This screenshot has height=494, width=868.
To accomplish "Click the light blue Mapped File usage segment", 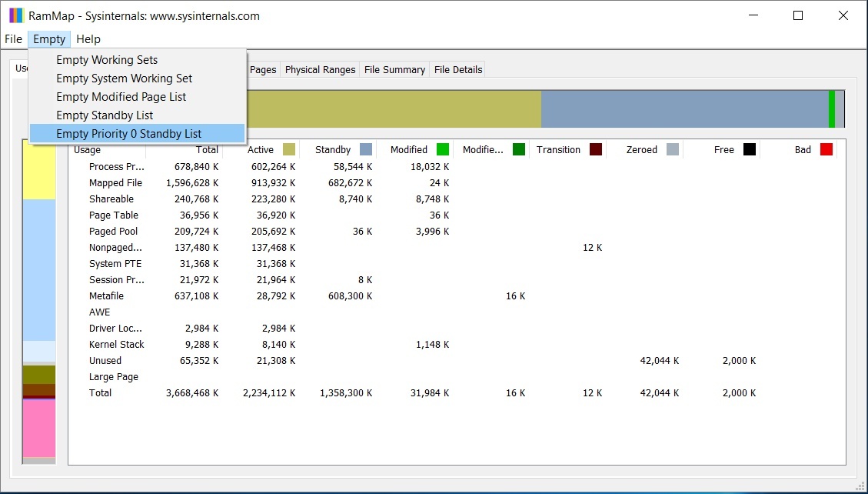I will [x=38, y=270].
